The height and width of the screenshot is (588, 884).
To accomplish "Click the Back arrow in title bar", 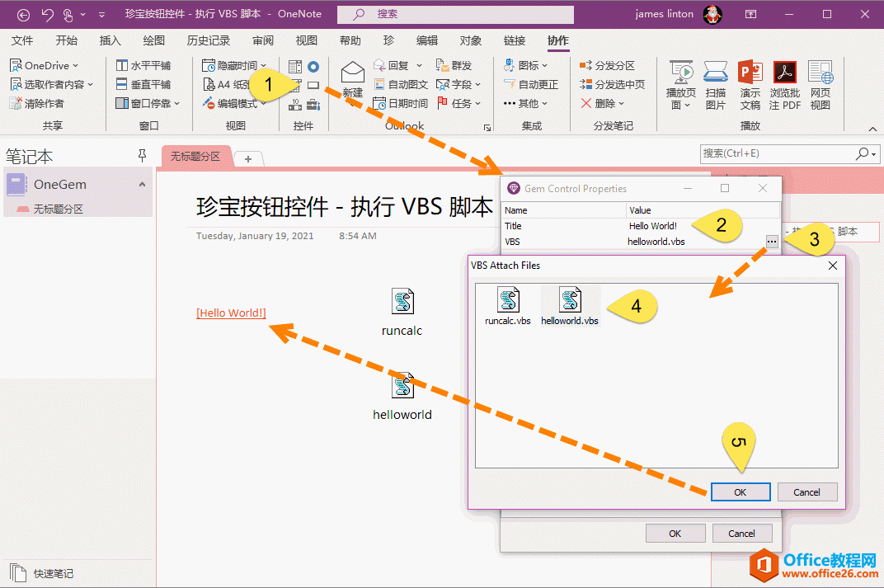I will coord(23,15).
